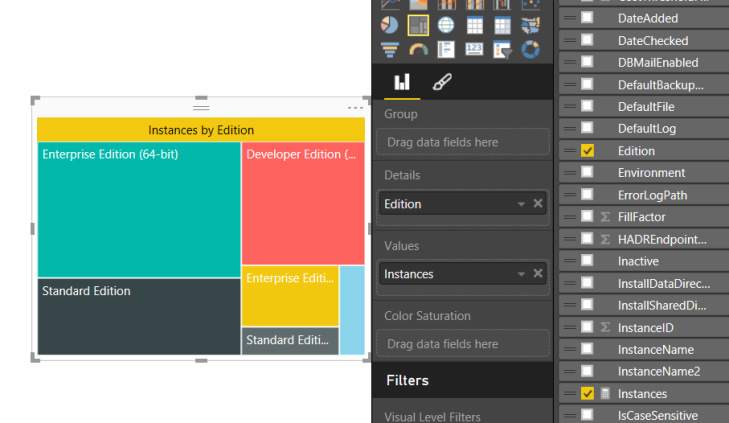Open the treemap visual's More options ellipsis
Viewport: 729px width, 423px height.
(355, 107)
